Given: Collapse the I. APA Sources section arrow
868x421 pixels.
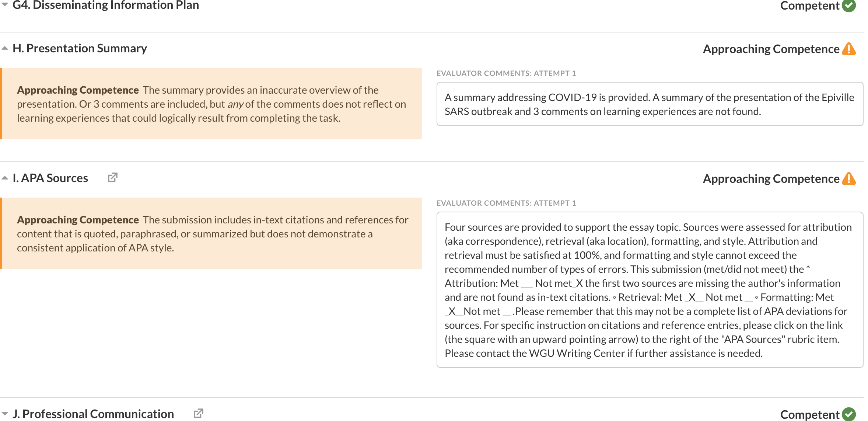Looking at the screenshot, I should [x=5, y=178].
